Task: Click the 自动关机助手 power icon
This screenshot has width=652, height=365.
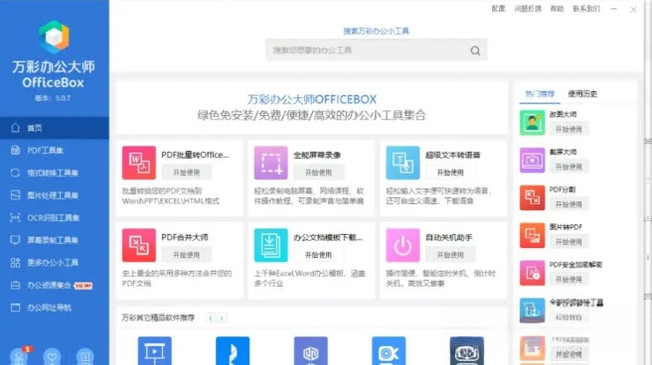Action: 403,245
